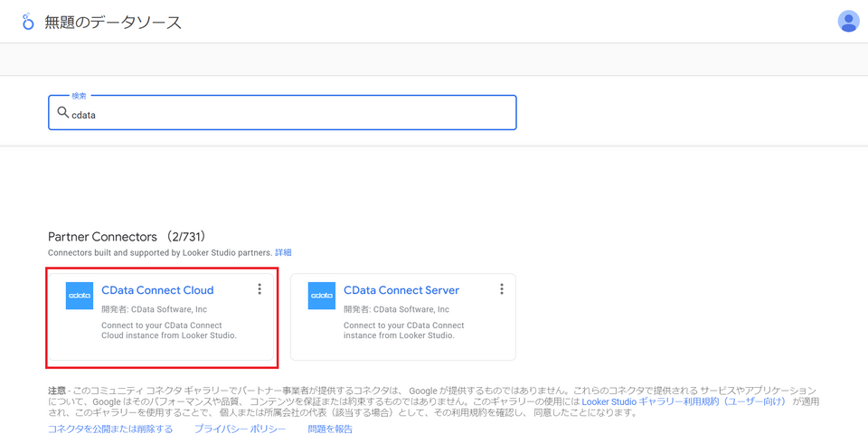Image resolution: width=868 pixels, height=443 pixels.
Task: Open the プライバシー ポリシー link
Action: coord(240,429)
